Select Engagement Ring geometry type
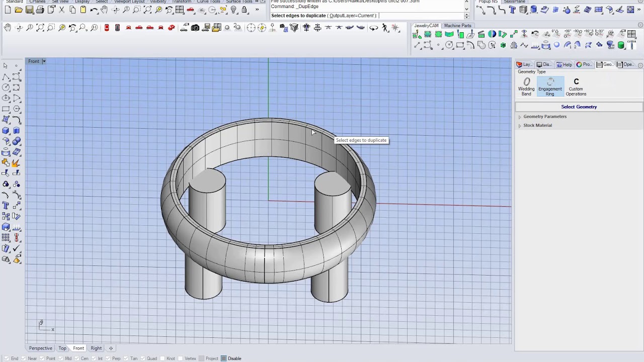The height and width of the screenshot is (362, 644). pyautogui.click(x=550, y=86)
